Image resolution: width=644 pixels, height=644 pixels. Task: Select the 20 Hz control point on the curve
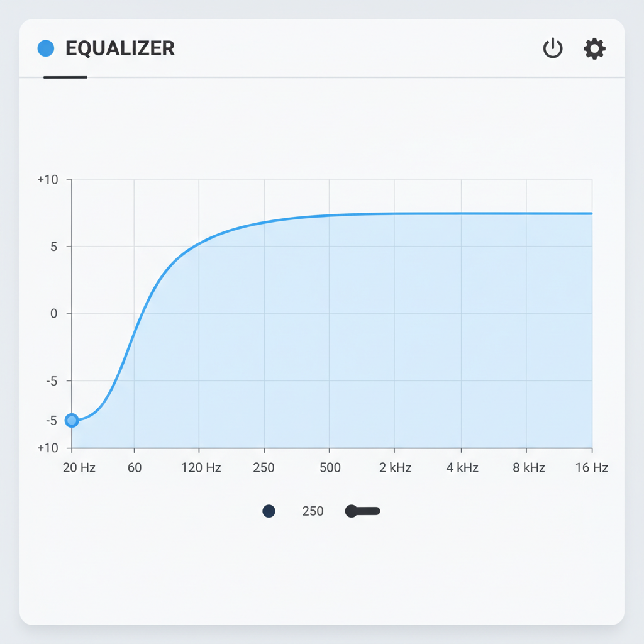71,420
